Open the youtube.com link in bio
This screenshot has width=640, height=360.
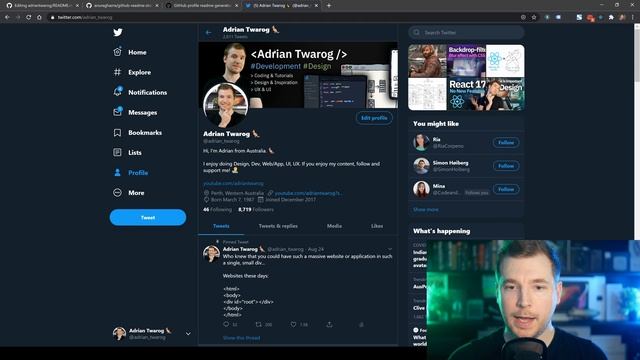[233, 184]
